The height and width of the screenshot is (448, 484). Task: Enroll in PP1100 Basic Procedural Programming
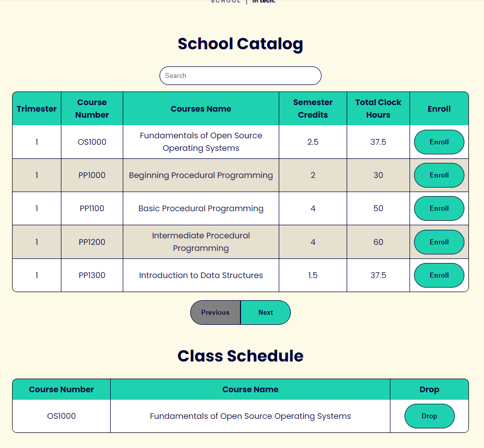tap(439, 209)
